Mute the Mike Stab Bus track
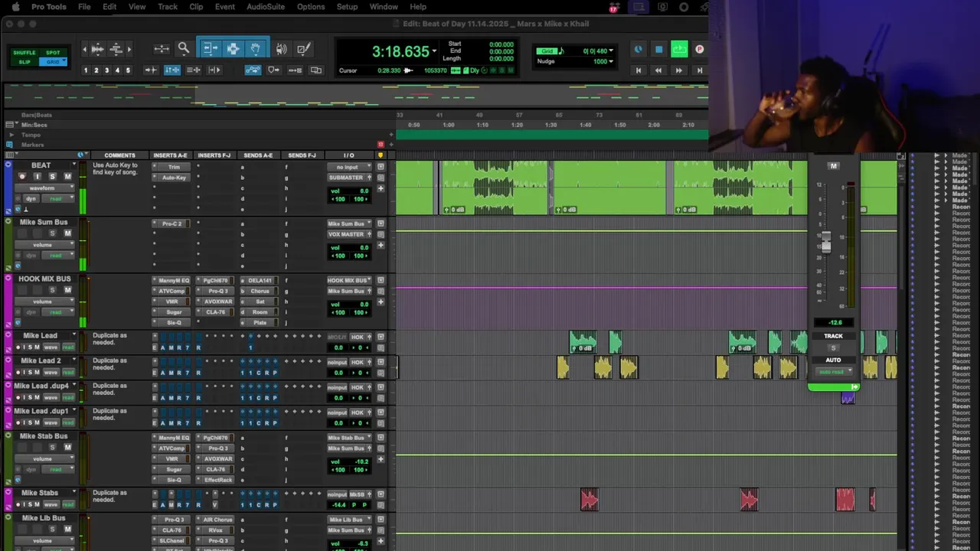 click(67, 448)
